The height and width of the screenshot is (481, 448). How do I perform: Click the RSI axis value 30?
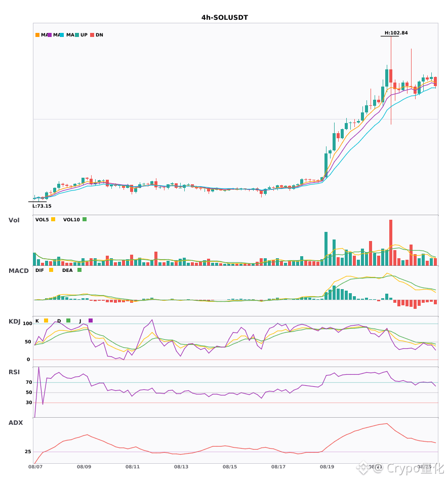[29, 403]
